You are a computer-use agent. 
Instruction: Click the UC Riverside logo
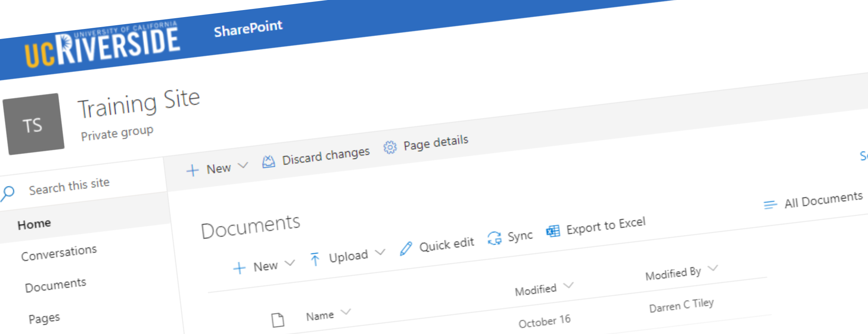102,46
